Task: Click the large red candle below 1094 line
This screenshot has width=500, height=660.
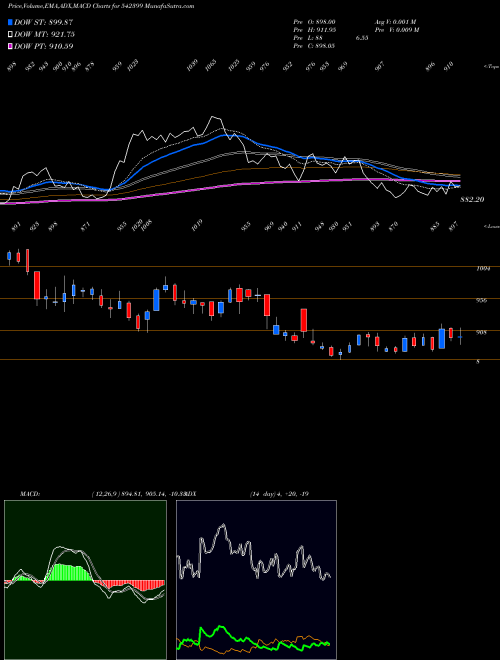Action: point(37,285)
